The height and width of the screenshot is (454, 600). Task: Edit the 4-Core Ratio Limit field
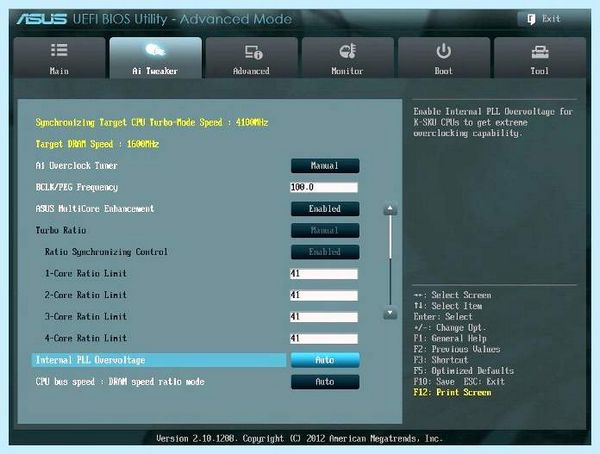(324, 338)
